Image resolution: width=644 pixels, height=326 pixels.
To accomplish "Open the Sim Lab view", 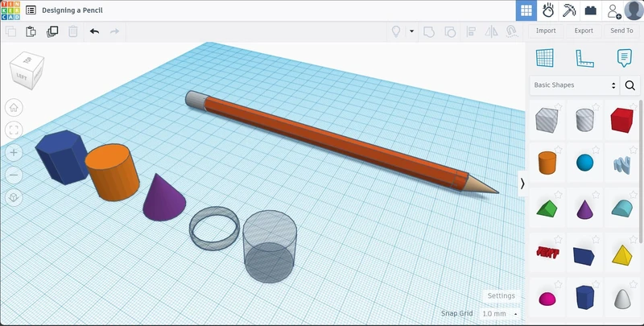I will coord(548,10).
